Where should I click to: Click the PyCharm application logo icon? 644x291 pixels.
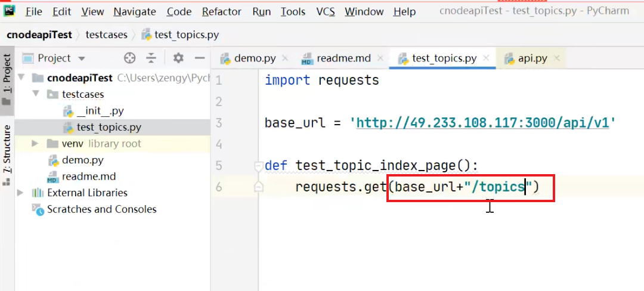[9, 11]
